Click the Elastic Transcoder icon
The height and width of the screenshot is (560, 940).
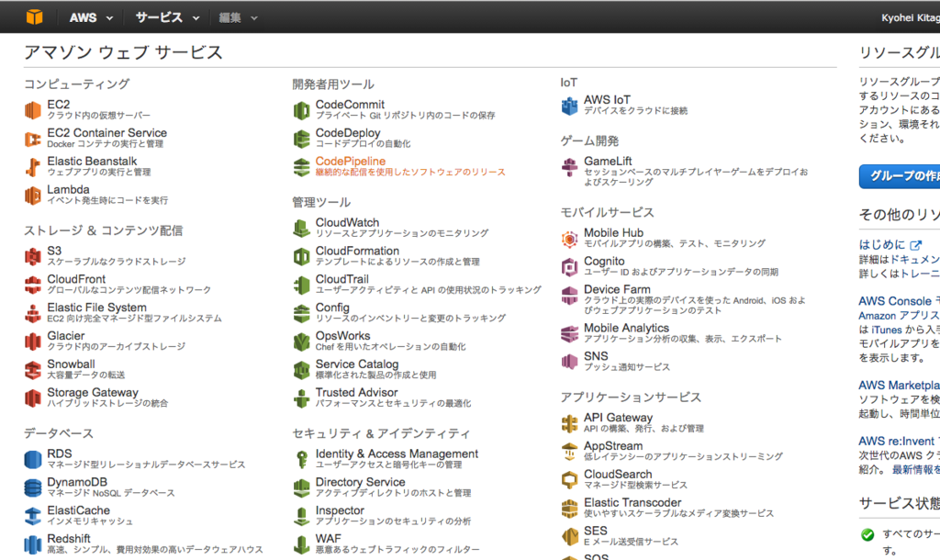(569, 509)
